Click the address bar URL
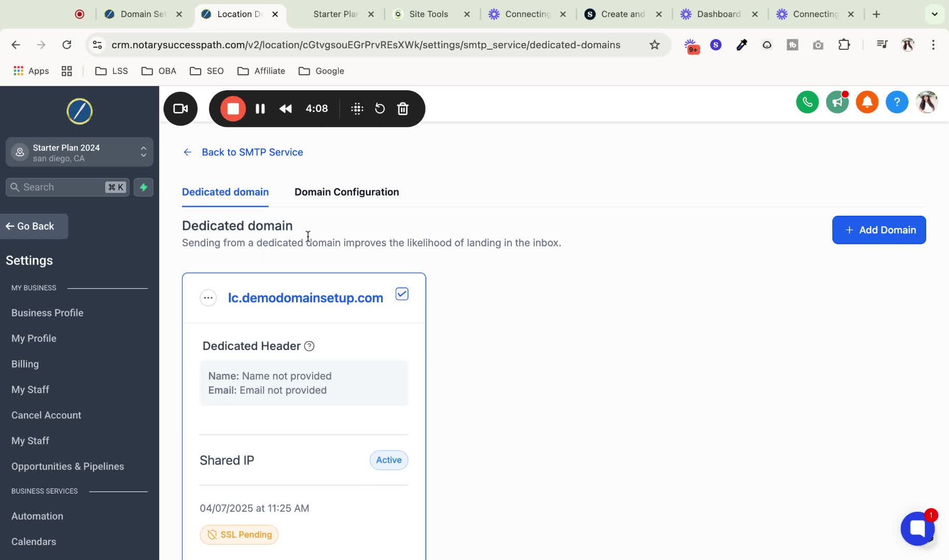This screenshot has width=949, height=560. pyautogui.click(x=366, y=45)
